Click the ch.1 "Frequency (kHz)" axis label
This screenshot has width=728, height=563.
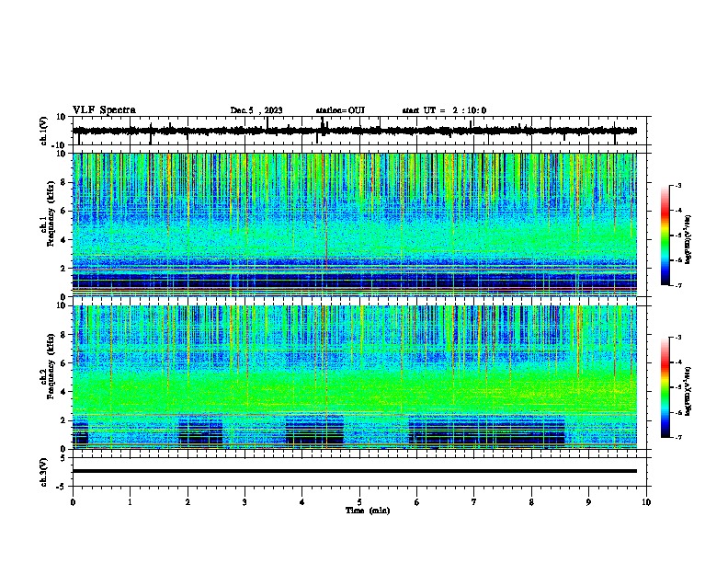(x=51, y=214)
